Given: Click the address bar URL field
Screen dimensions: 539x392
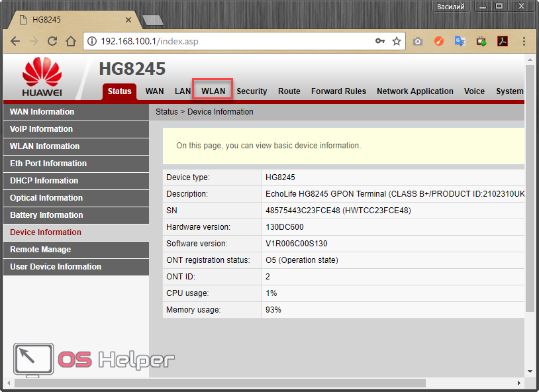Looking at the screenshot, I should [x=232, y=41].
